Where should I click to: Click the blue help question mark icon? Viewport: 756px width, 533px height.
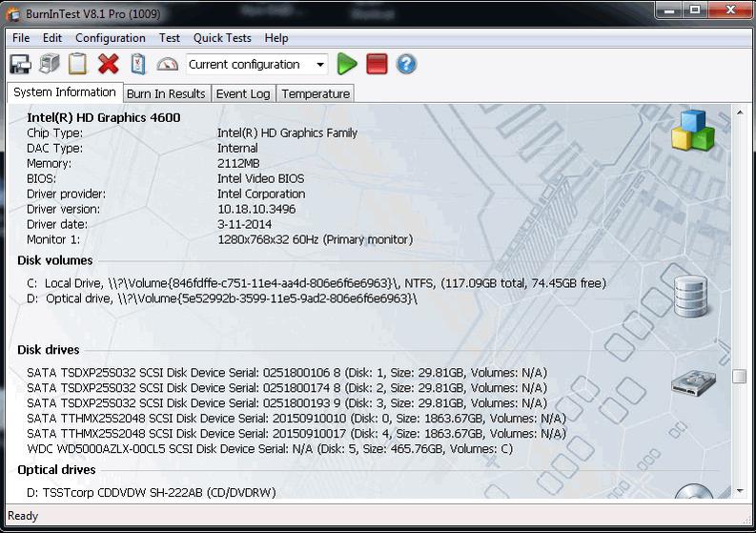click(x=406, y=64)
